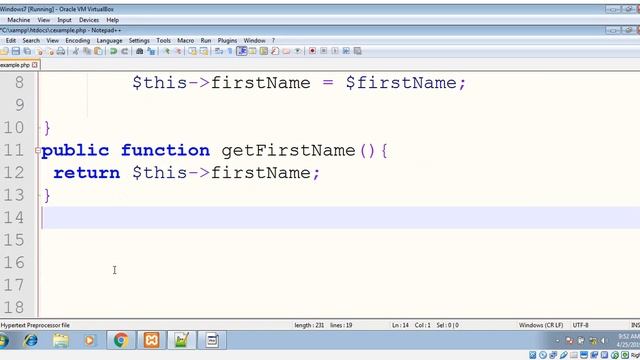
Task: Toggle the Word Wrap toolbar icon
Action: (219, 51)
